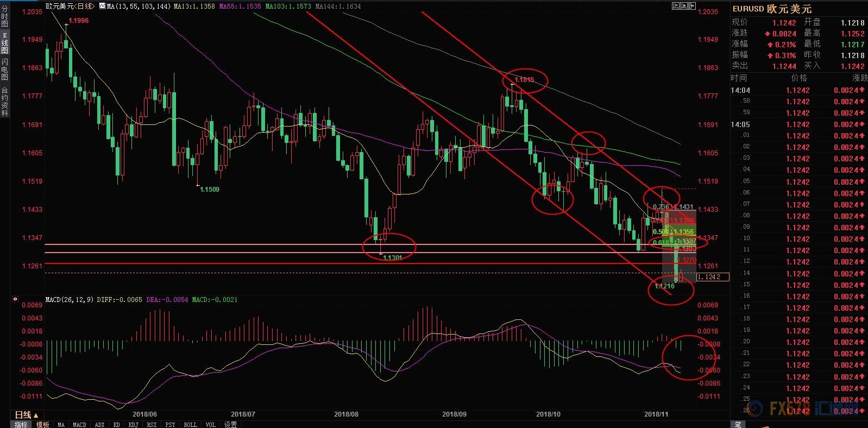Click the MA144:1.1634 value label
Image resolution: width=868 pixels, height=428 pixels.
(337, 6)
